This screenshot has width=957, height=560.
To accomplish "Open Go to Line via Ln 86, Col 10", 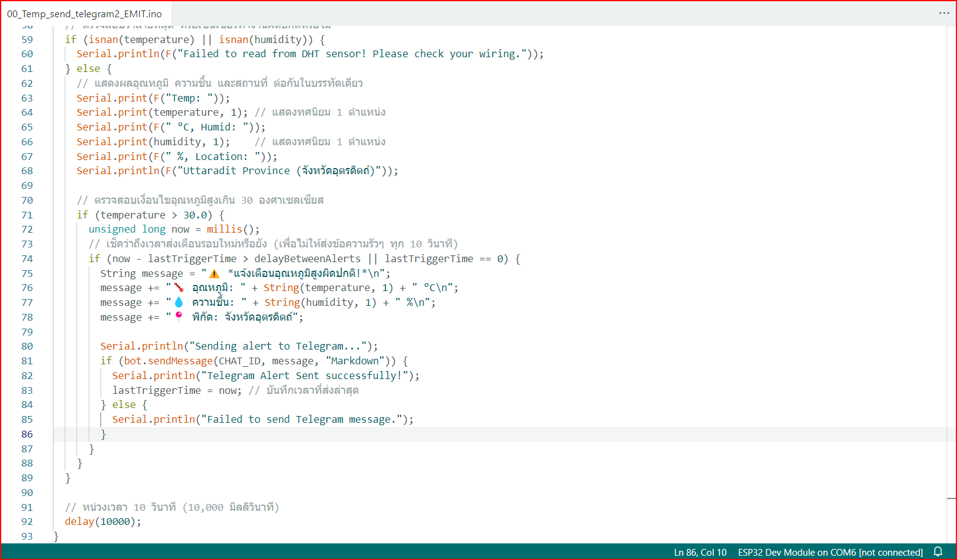I will (700, 552).
